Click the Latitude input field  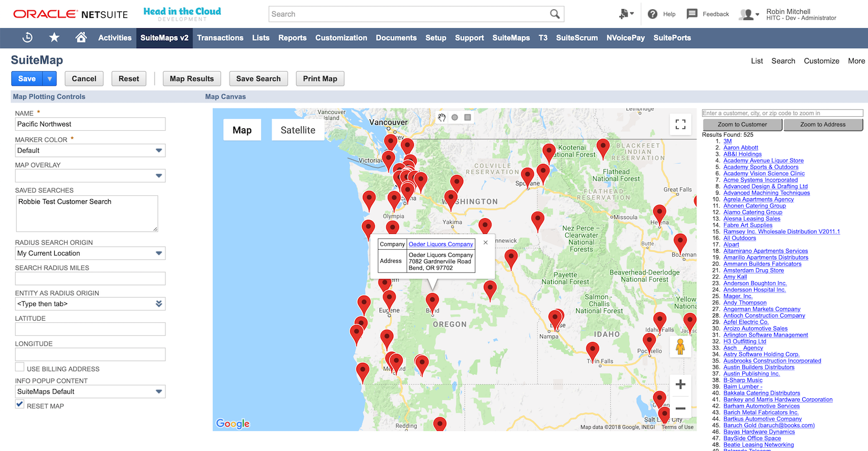pyautogui.click(x=90, y=329)
